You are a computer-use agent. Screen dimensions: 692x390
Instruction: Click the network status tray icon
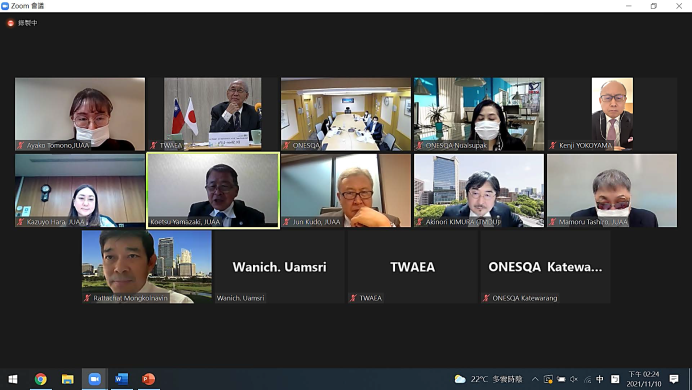click(x=587, y=379)
